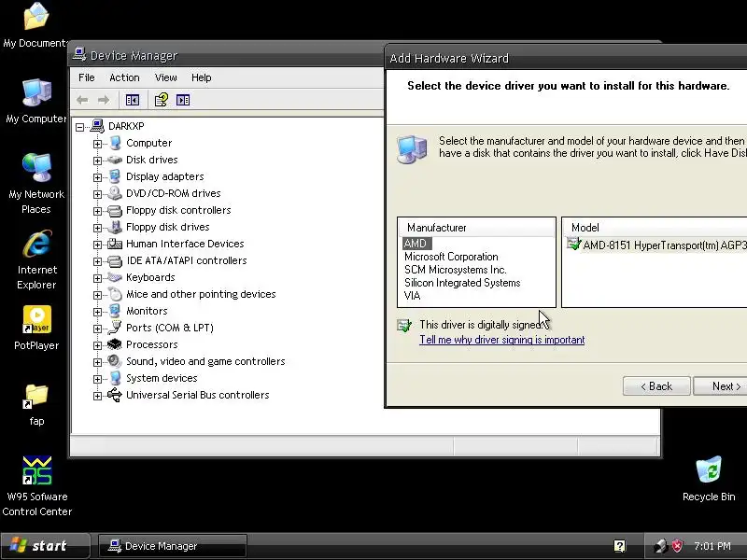Select the DVD/CD-ROM drives category icon

(x=114, y=193)
